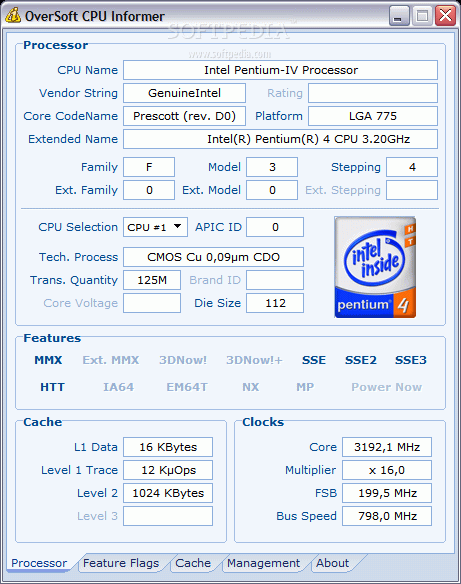Click the grayed Ext. MMX feature label
Viewport: 461px width, 584px height.
click(111, 360)
